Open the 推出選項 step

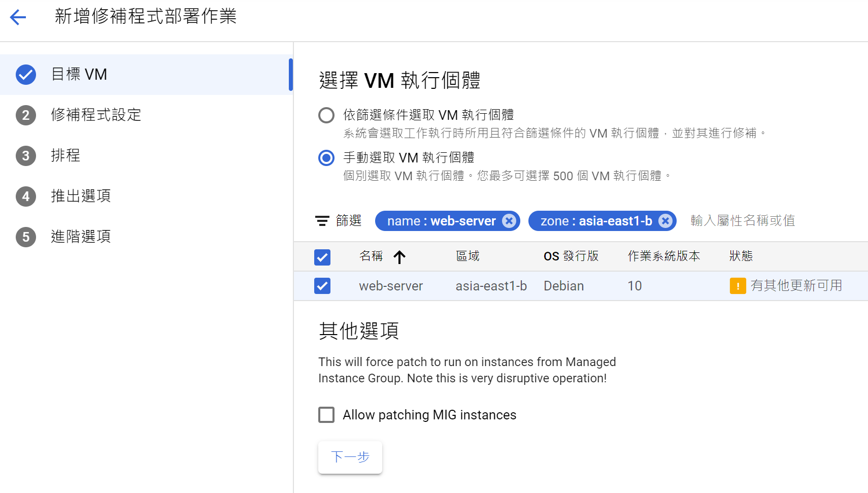81,196
